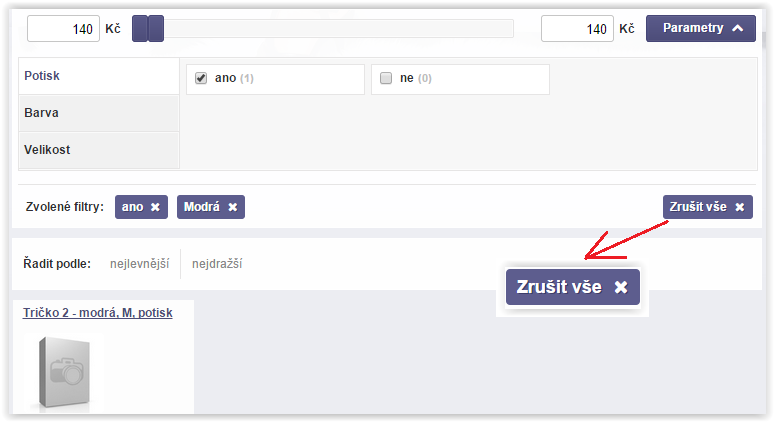
Task: Sort products by 'nejlevnější'
Action: click(139, 264)
